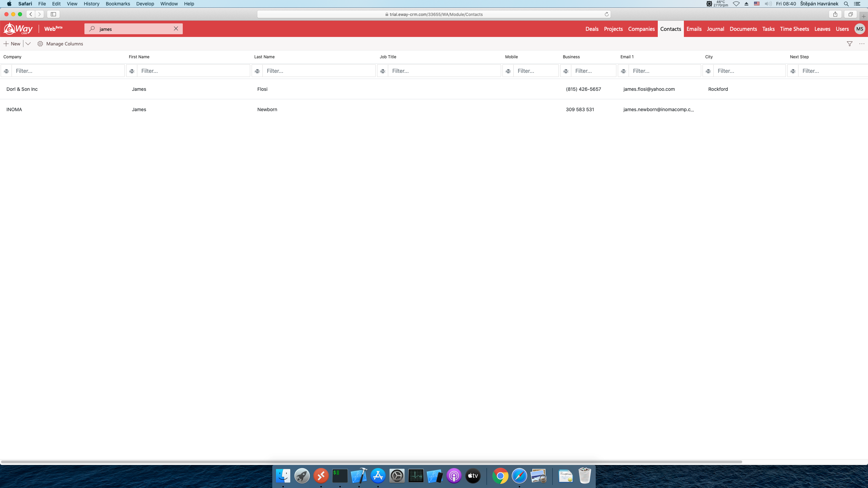Open Email 1 filter operator selector
Image resolution: width=868 pixels, height=488 pixels.
coord(624,71)
